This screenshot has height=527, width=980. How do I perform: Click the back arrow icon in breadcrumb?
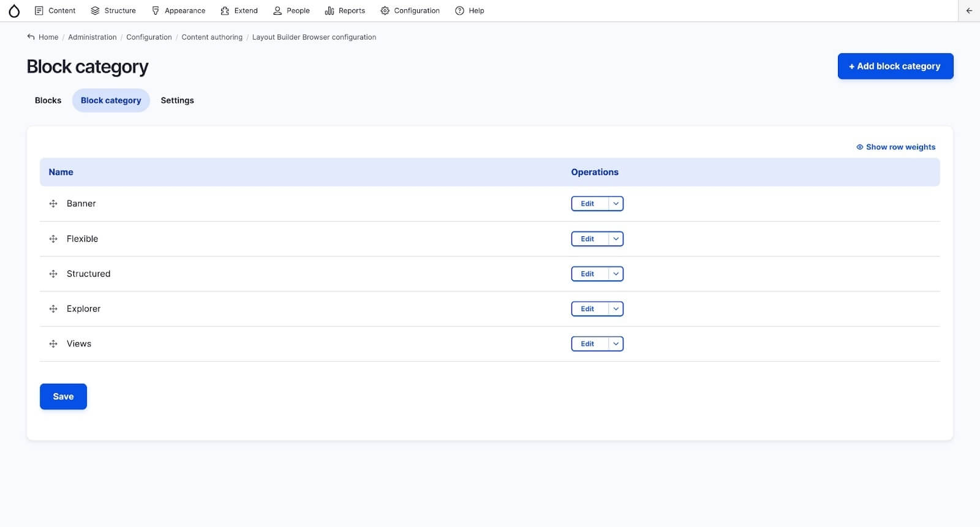tap(31, 37)
